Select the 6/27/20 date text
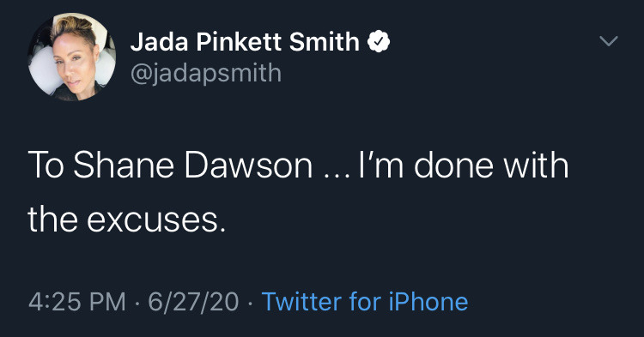 (193, 302)
